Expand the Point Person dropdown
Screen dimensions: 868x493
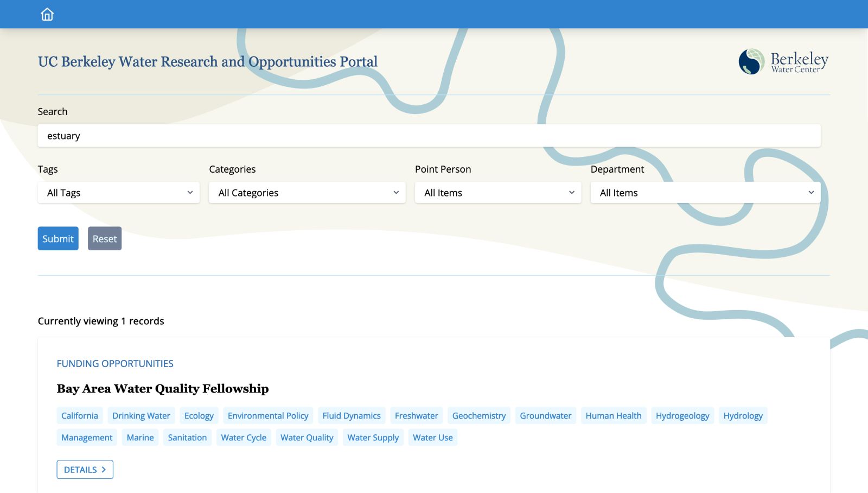(498, 193)
